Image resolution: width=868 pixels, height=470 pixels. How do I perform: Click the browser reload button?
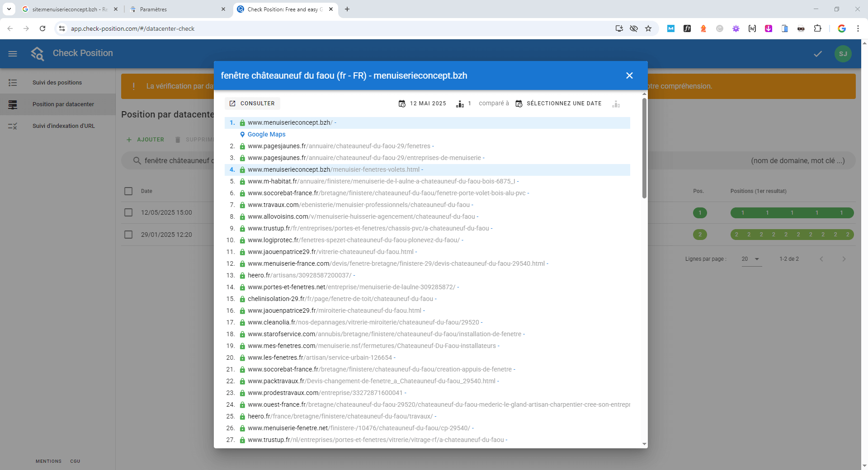pyautogui.click(x=42, y=28)
